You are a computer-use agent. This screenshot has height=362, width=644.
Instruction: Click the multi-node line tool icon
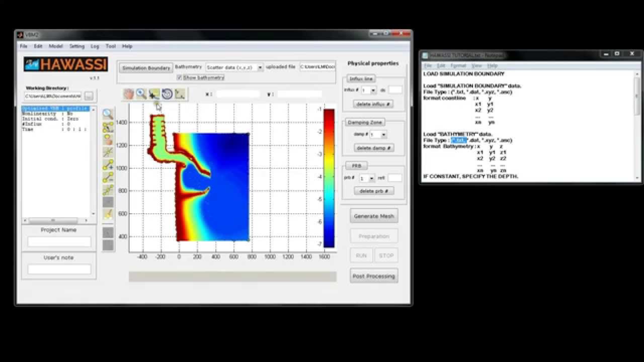tap(108, 190)
